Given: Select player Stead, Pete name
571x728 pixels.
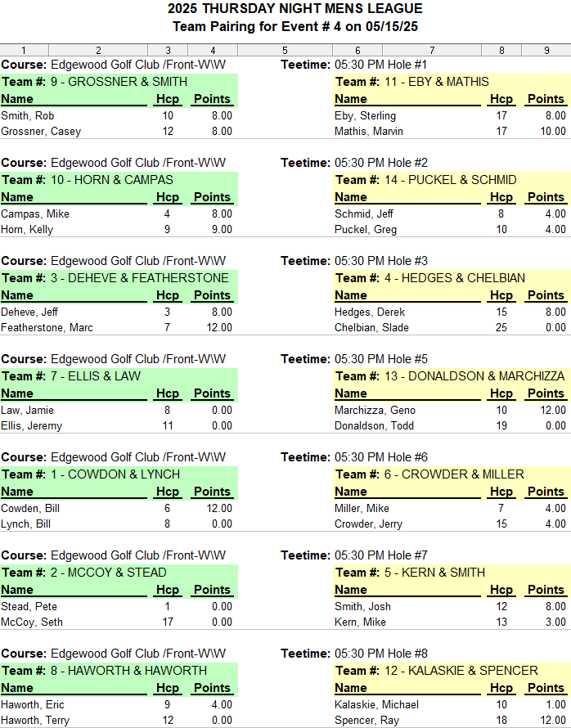Looking at the screenshot, I should point(29,607).
